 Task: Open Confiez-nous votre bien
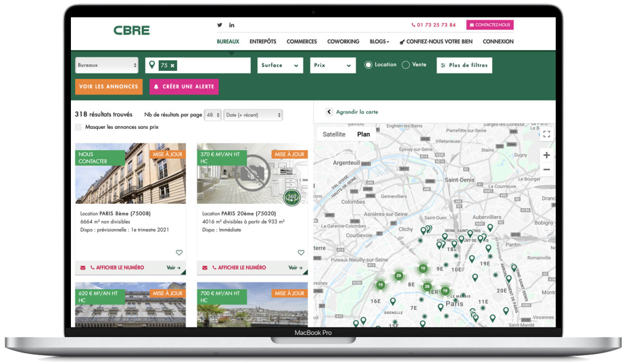(436, 41)
